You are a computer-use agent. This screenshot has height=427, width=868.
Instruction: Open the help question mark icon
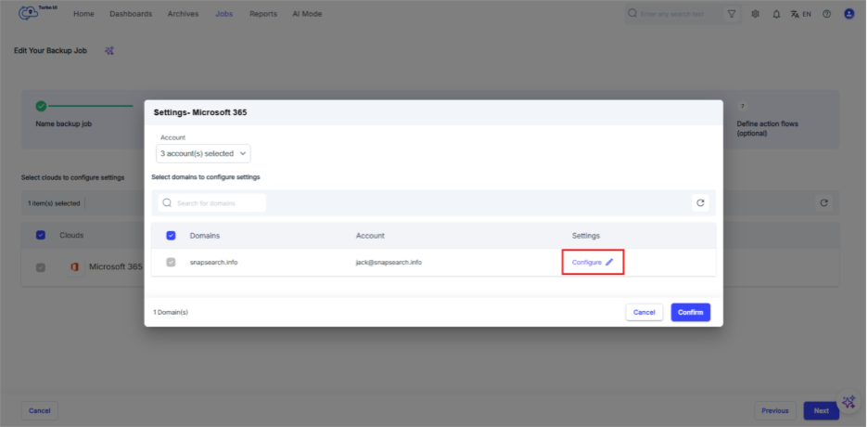tap(826, 14)
